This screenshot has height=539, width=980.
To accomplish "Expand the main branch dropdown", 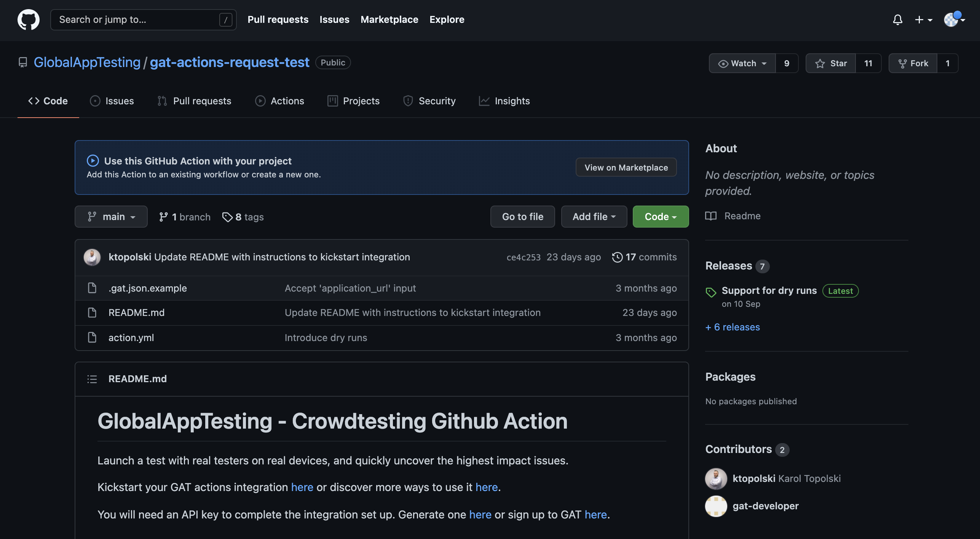I will click(111, 217).
